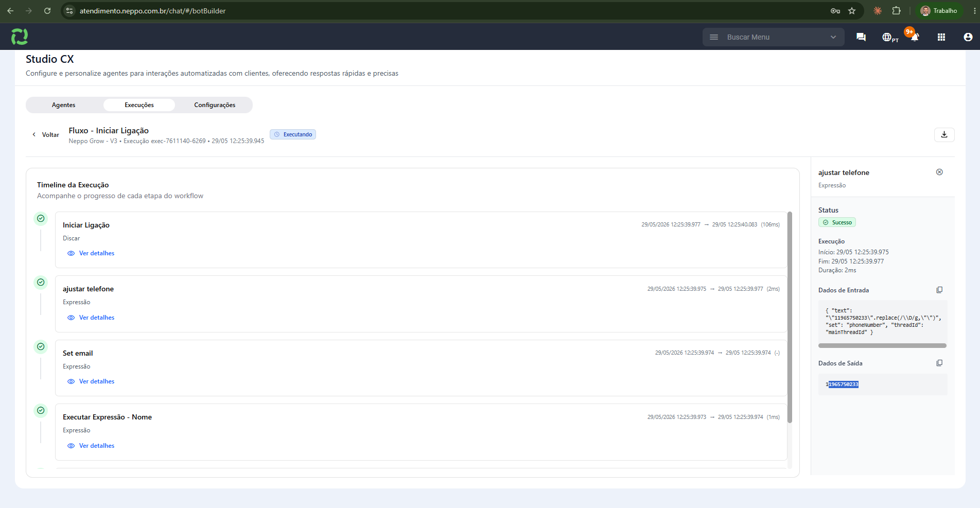This screenshot has width=980, height=508.
Task: Switch to the Configurações tab
Action: 215,105
